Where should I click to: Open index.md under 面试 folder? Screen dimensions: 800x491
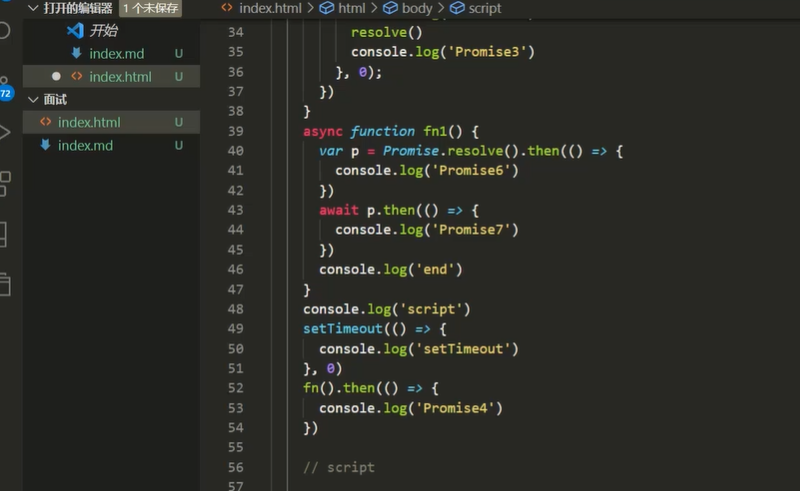coord(85,145)
